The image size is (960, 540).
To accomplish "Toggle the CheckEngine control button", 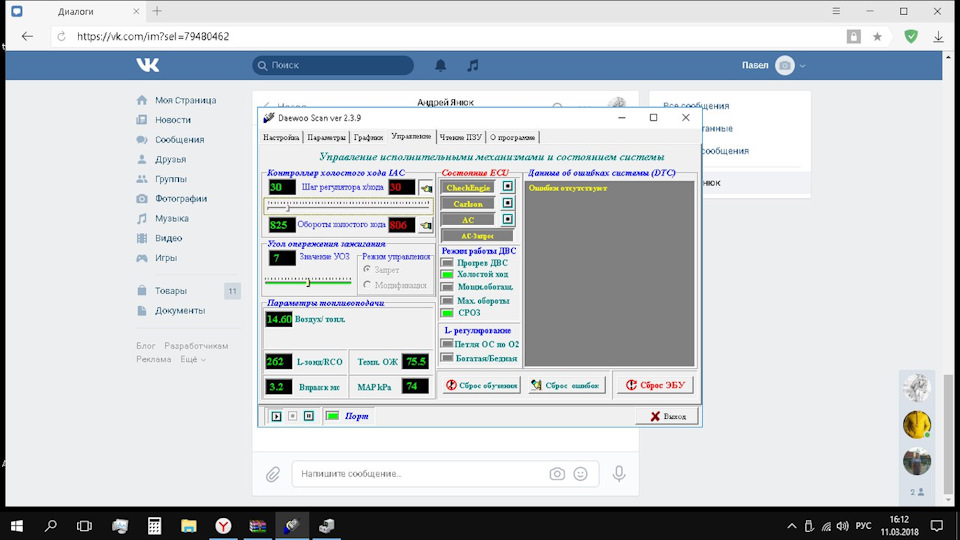I will point(508,186).
